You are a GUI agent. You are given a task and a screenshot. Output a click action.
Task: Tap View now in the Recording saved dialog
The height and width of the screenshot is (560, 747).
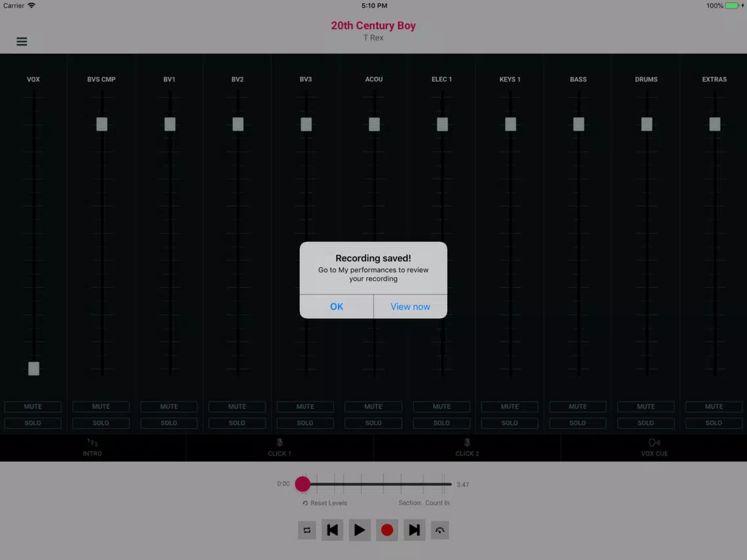coord(410,306)
